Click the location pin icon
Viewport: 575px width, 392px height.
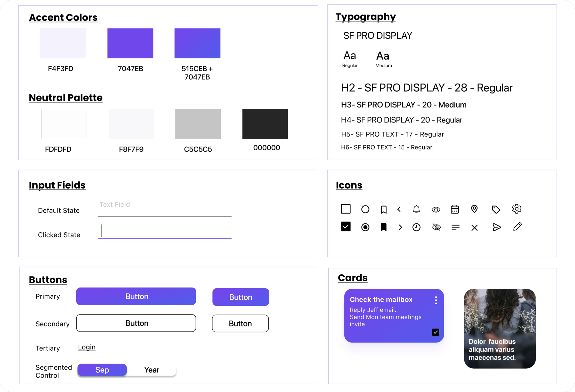(474, 209)
